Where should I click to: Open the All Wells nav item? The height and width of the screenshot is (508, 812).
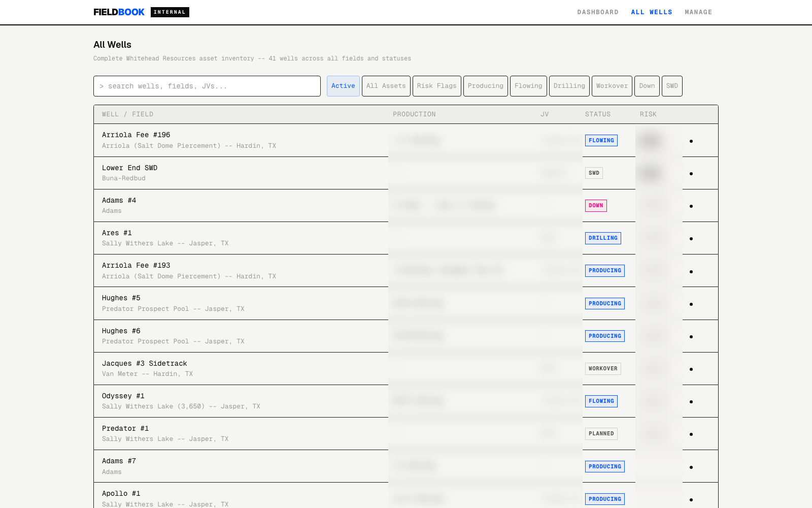[652, 12]
